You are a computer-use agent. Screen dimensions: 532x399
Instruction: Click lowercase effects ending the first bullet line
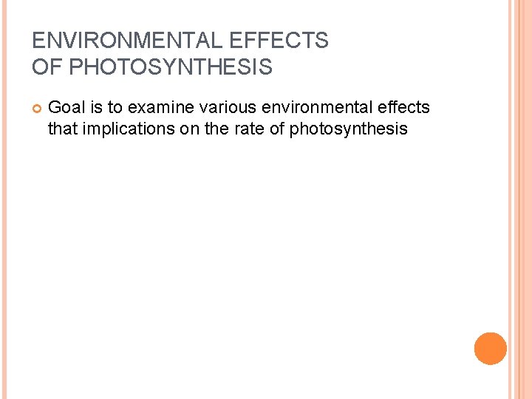point(402,108)
